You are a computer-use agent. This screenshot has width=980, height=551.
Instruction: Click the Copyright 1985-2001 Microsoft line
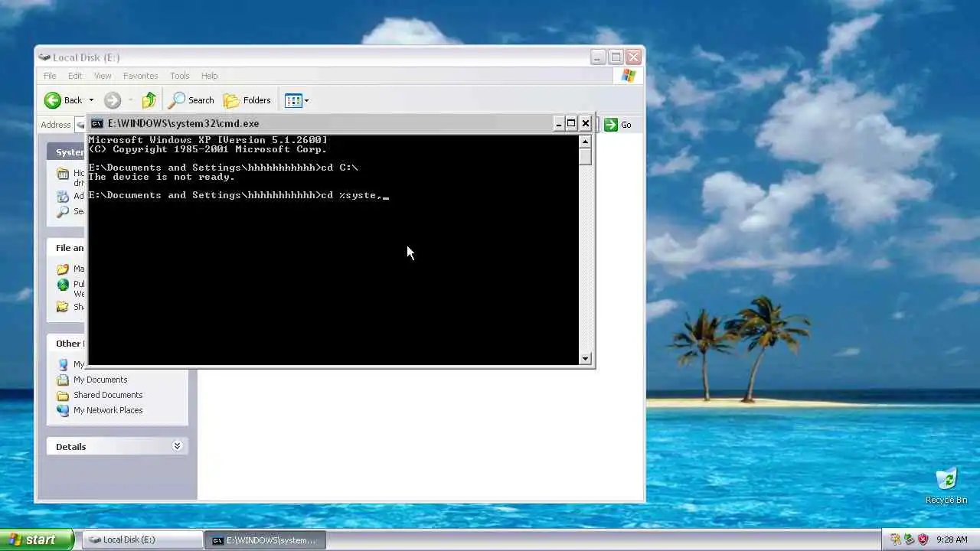pos(207,149)
